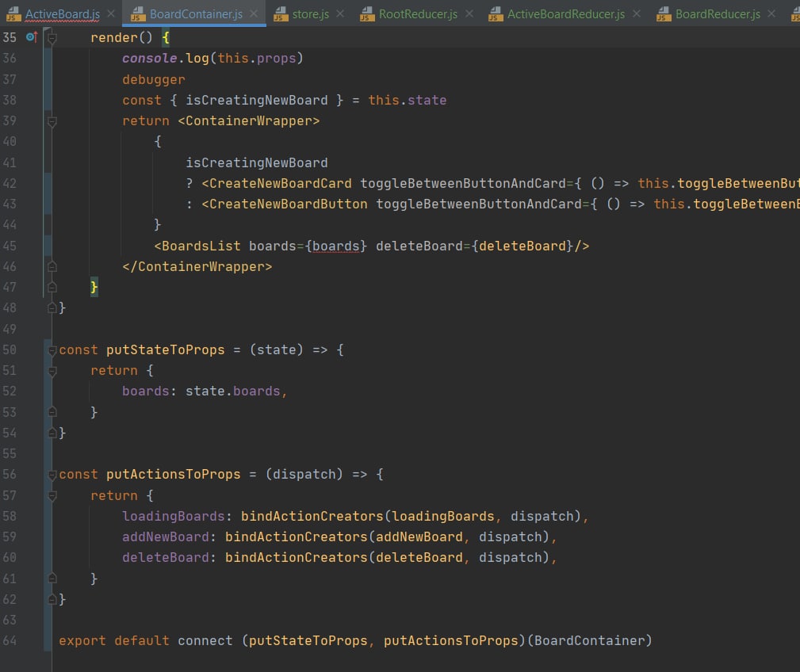This screenshot has width=800, height=672.
Task: Click line number 64 in the gutter
Action: (10, 641)
